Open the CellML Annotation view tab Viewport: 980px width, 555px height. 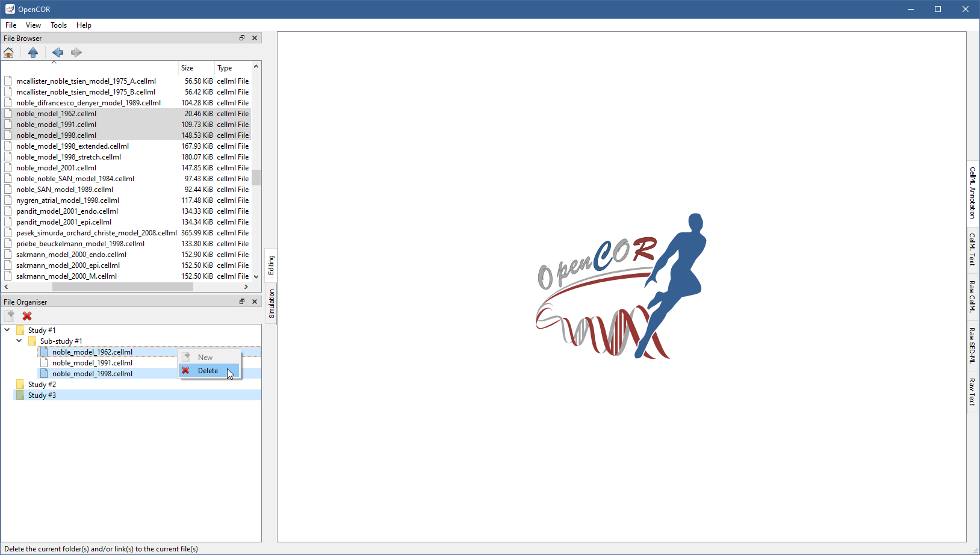tap(972, 193)
